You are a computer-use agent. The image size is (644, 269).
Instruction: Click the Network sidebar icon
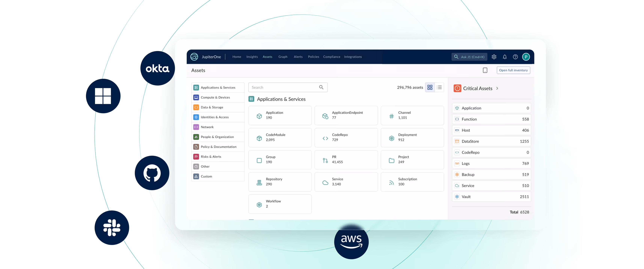[196, 127]
